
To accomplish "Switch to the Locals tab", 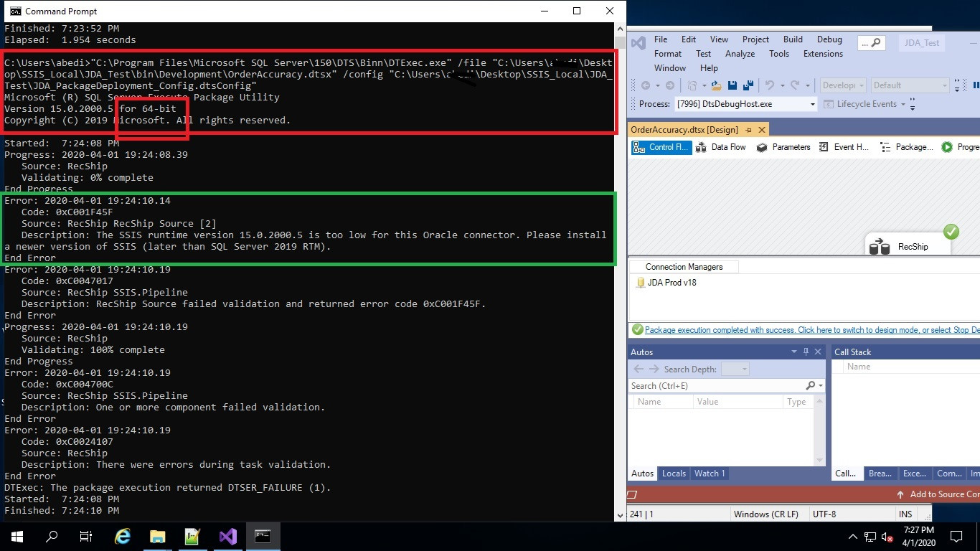I will coord(674,474).
